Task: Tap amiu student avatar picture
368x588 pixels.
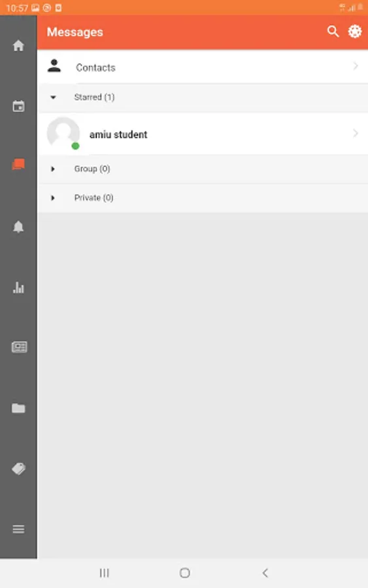Action: (63, 133)
